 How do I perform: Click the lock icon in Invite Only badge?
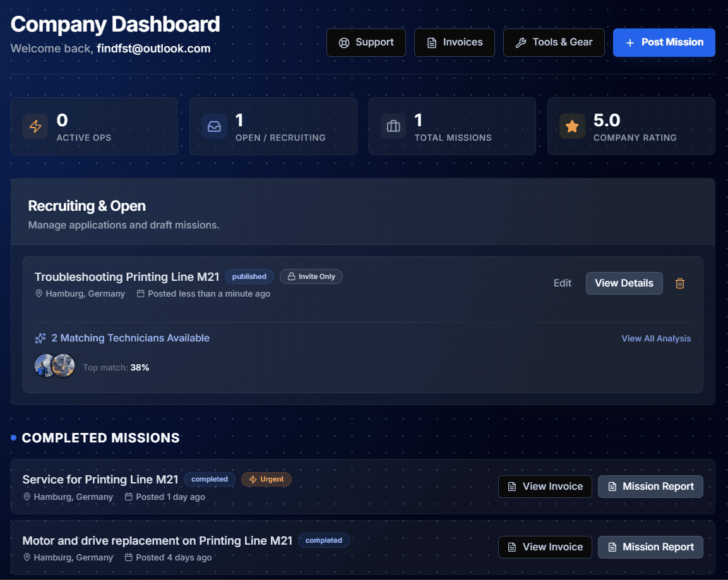click(290, 276)
